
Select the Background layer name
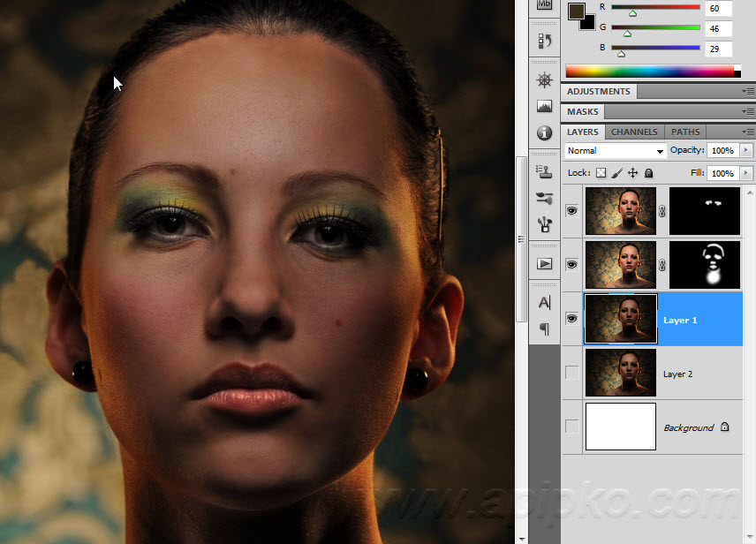point(688,427)
